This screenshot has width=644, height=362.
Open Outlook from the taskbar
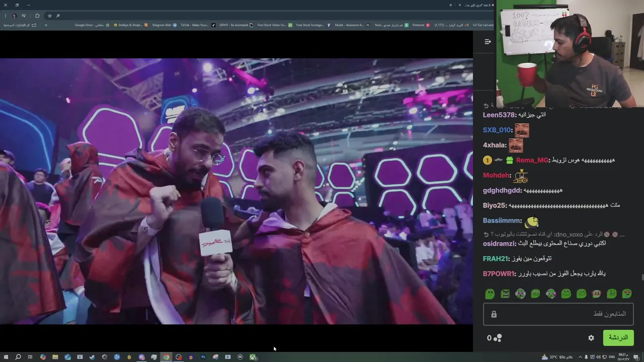67,357
